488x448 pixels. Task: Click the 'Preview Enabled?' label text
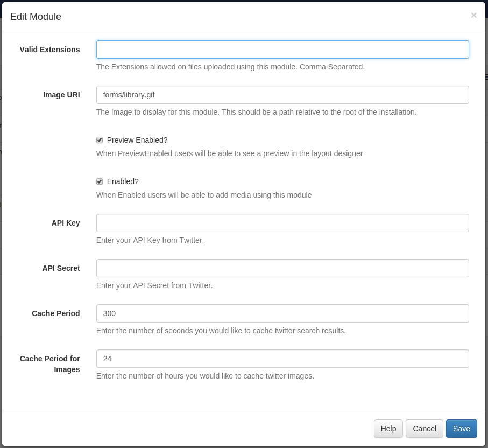coord(137,140)
